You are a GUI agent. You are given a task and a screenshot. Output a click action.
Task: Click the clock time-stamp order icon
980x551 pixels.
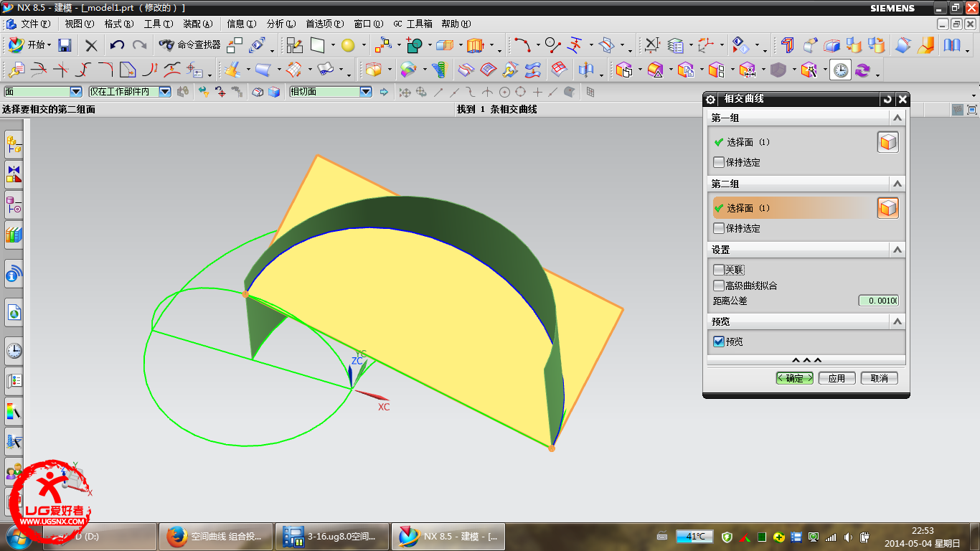(840, 70)
